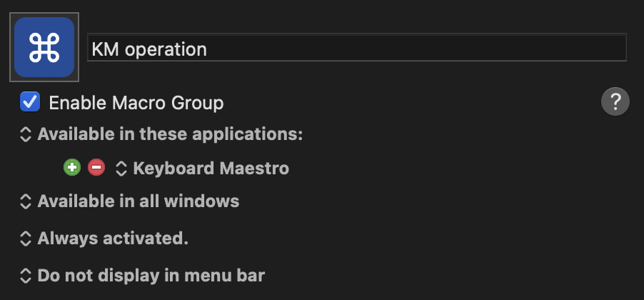The height and width of the screenshot is (300, 644).
Task: Open the Always activated dropdown menu
Action: [x=113, y=239]
